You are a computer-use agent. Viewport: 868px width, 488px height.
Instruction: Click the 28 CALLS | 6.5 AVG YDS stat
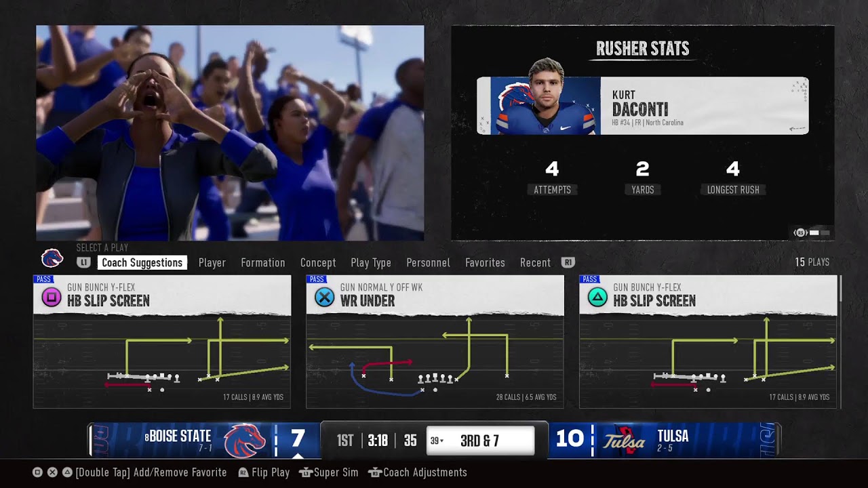click(526, 397)
